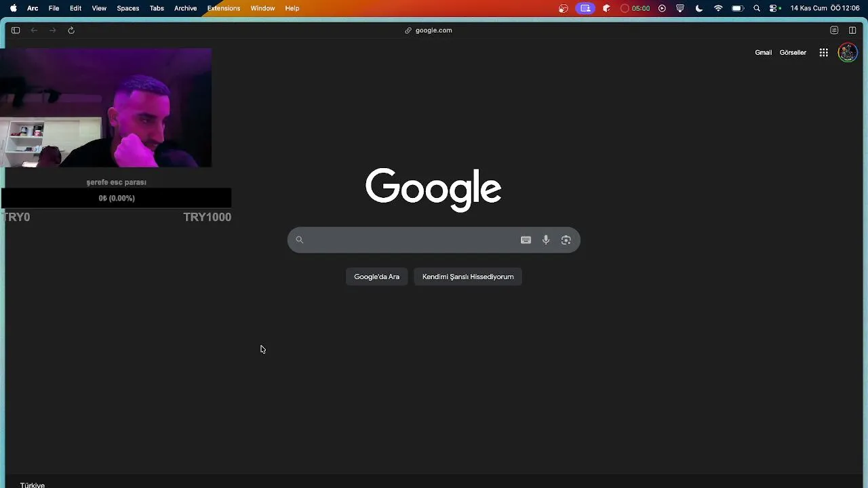Click the webcam overlay thumbnail
This screenshot has height=488, width=868.
click(x=106, y=108)
